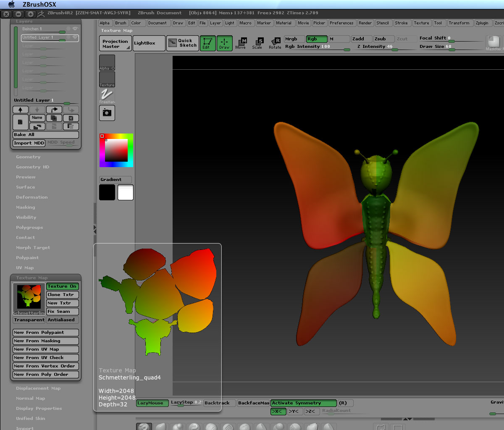Expand the Deformation subpalette
Viewport: 504px width, 430px height.
31,197
